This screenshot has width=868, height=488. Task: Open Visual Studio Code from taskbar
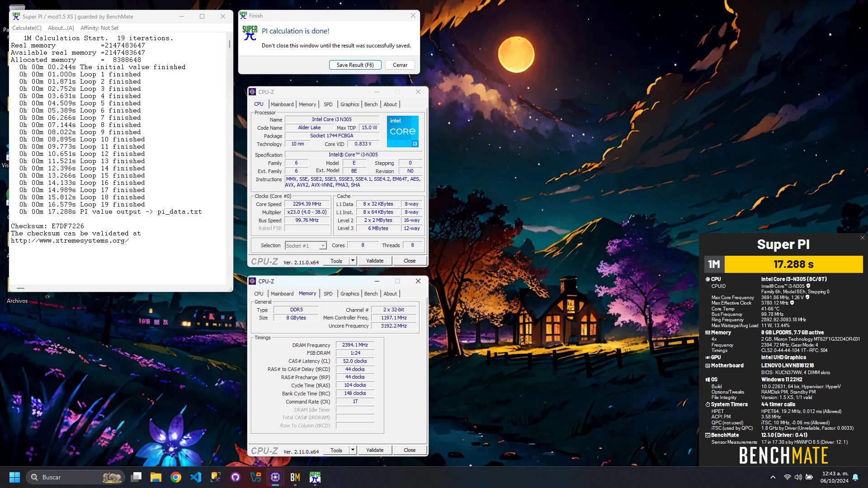196,477
